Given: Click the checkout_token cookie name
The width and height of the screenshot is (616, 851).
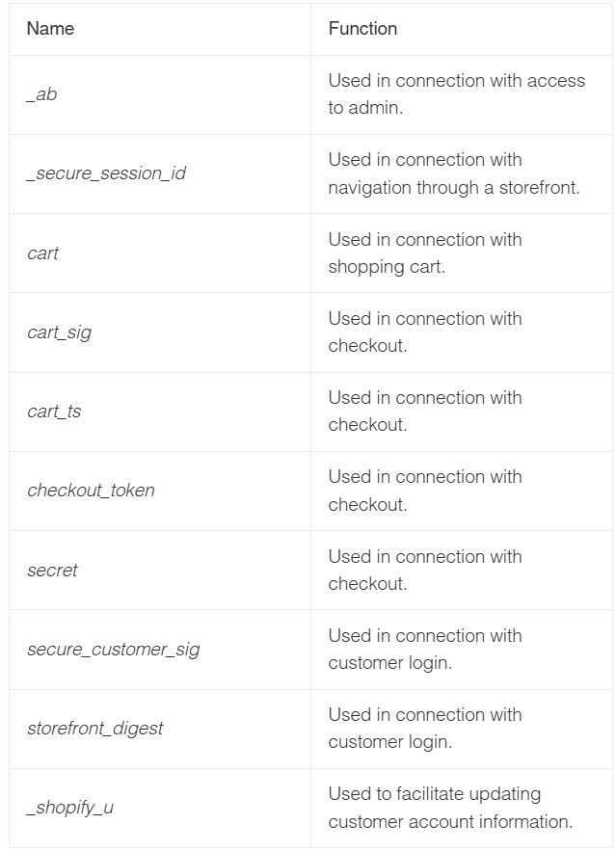Looking at the screenshot, I should pyautogui.click(x=91, y=491).
